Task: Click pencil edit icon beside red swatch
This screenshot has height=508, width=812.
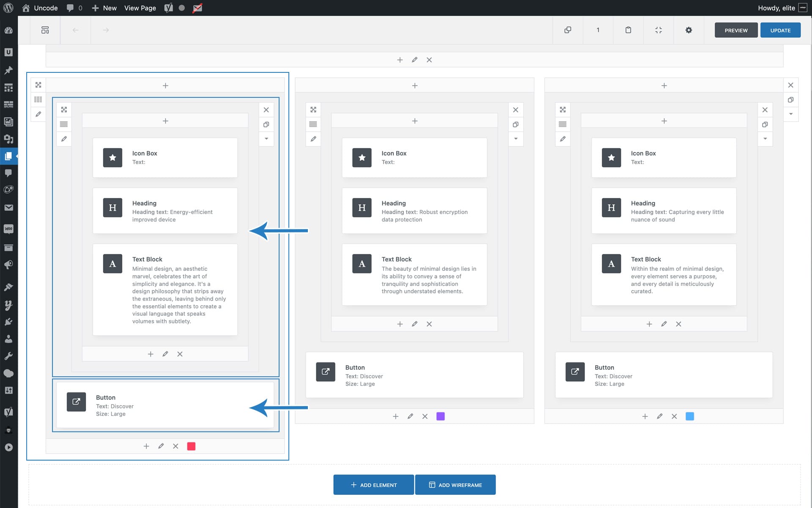Action: [x=161, y=446]
